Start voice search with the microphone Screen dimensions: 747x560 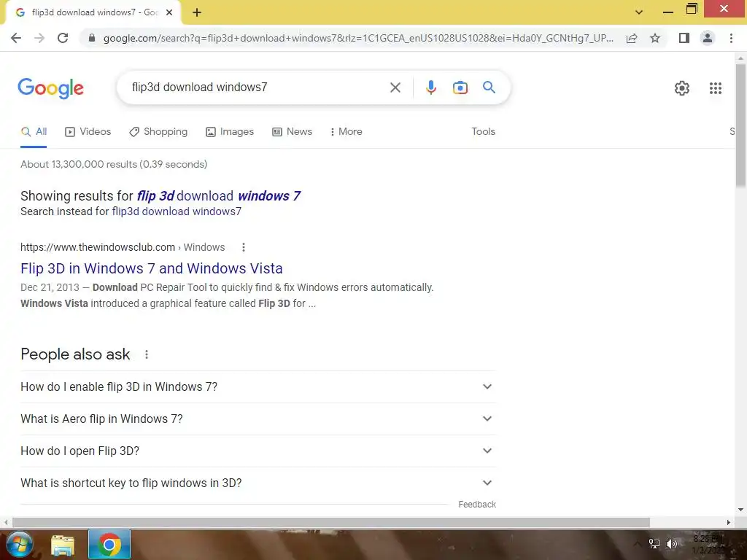(x=430, y=87)
